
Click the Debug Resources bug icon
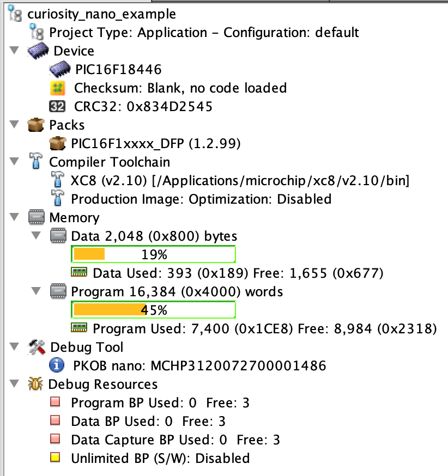(x=35, y=384)
